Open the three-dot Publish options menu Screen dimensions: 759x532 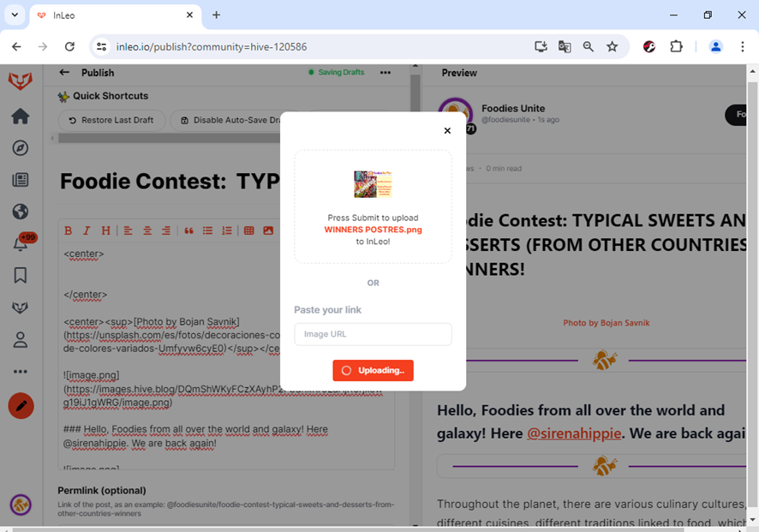tap(385, 73)
